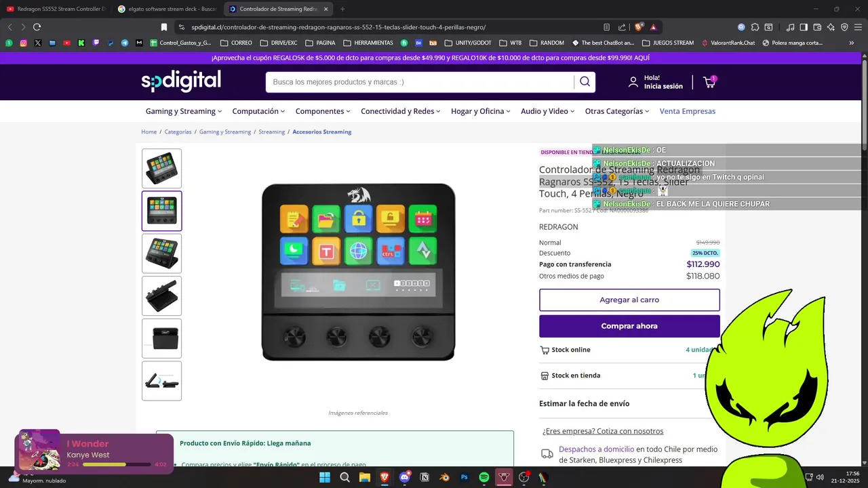Select the third product thumbnail
Image resolution: width=868 pixels, height=488 pixels.
[x=161, y=253]
